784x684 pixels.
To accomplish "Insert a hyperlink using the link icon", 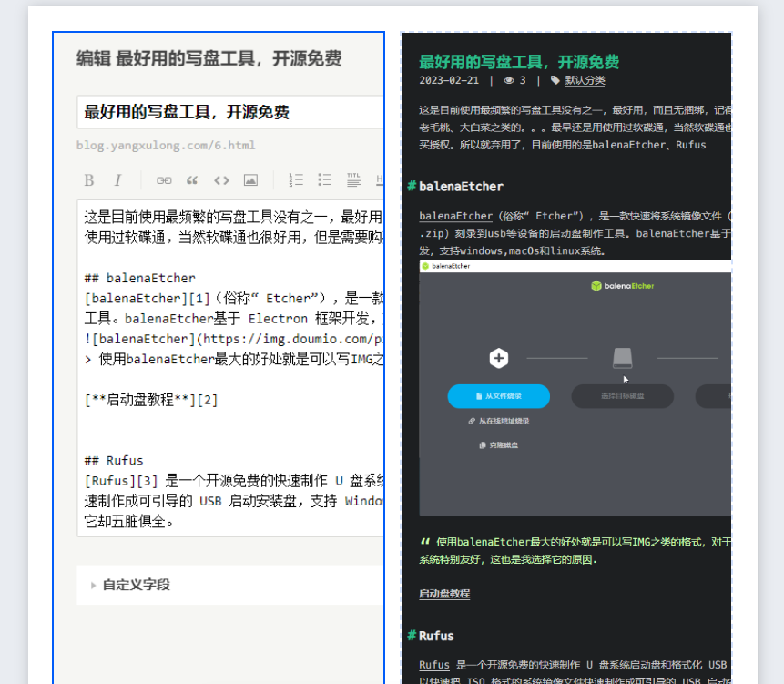I will click(164, 180).
